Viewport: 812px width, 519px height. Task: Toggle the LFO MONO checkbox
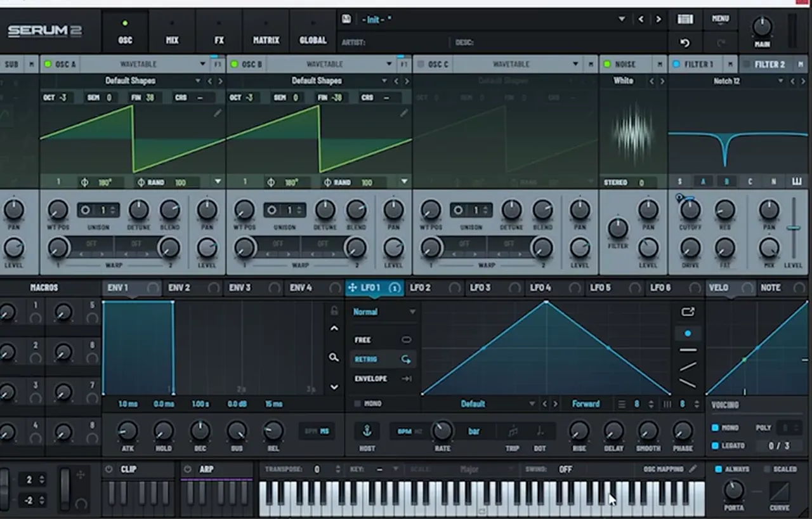[x=357, y=404]
